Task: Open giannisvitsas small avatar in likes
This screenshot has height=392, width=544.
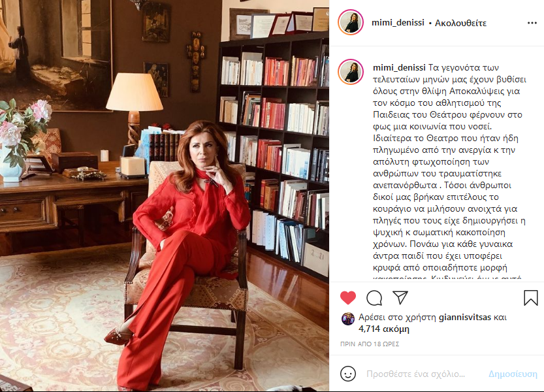Action: 348,318
